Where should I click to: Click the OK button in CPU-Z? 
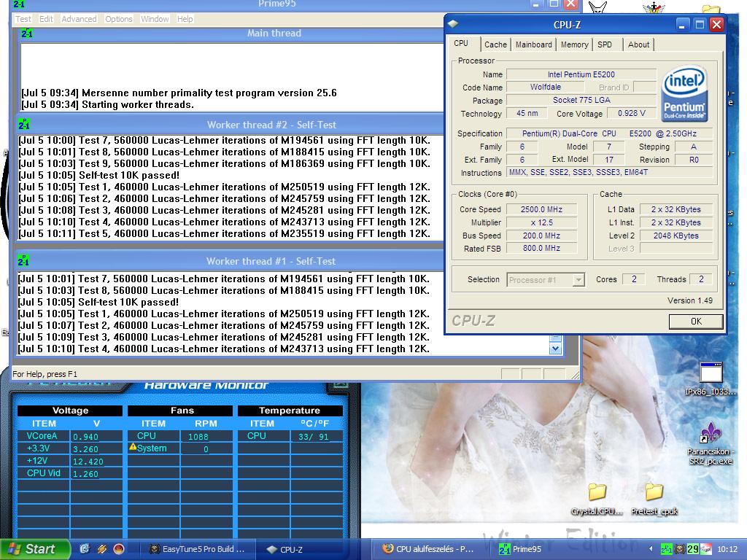pyautogui.click(x=696, y=322)
